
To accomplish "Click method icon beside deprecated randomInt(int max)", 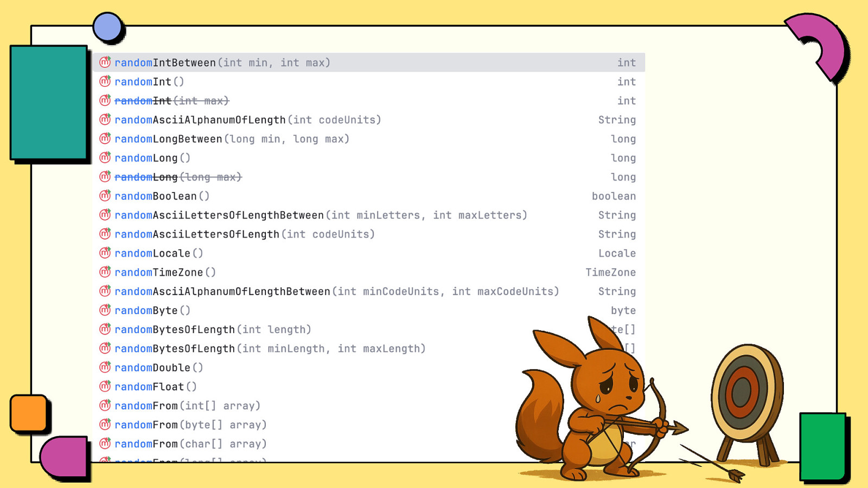I will click(x=105, y=100).
